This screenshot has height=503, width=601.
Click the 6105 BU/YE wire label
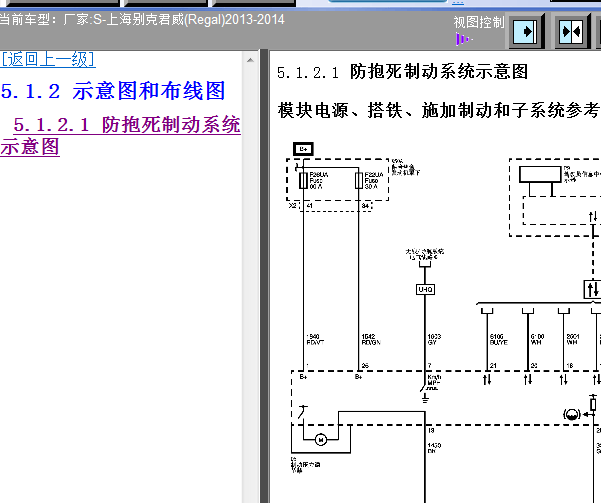(x=499, y=339)
